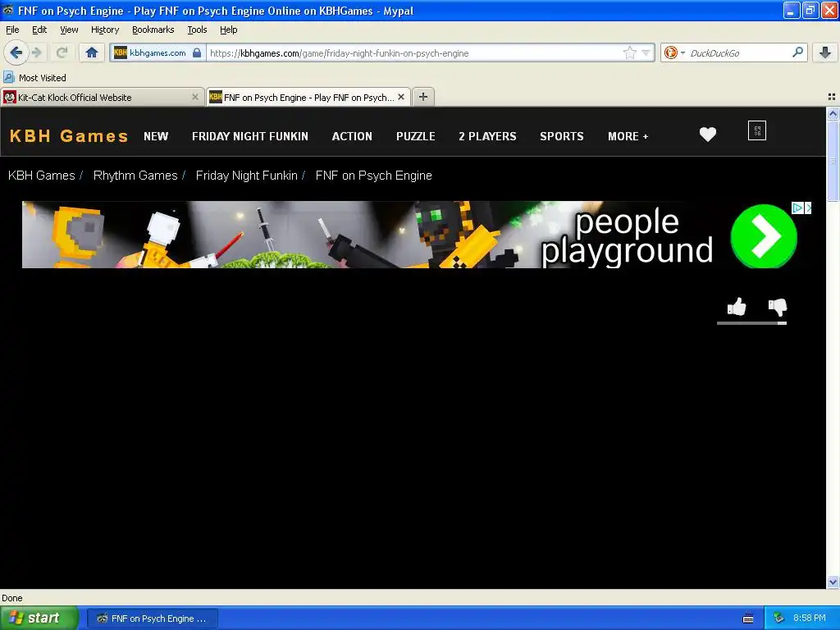Image resolution: width=840 pixels, height=630 pixels.
Task: Open FRIDAY NIGHT FUNKIN category in navbar
Action: (250, 136)
